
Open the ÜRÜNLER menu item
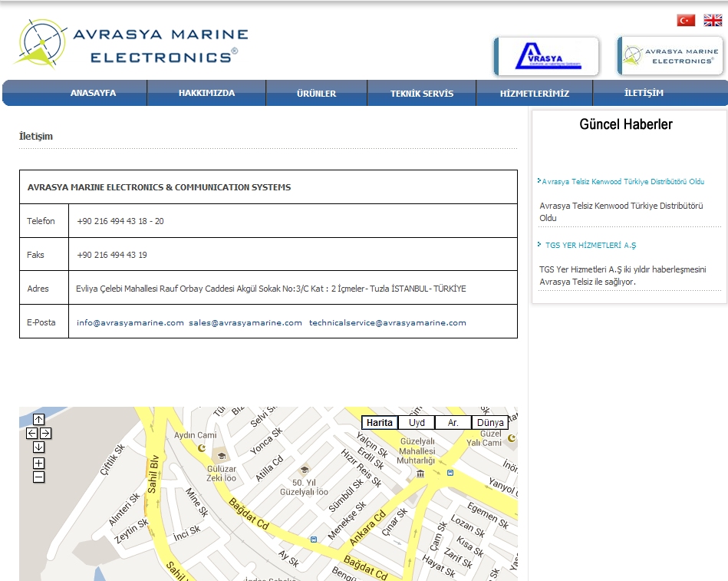316,94
